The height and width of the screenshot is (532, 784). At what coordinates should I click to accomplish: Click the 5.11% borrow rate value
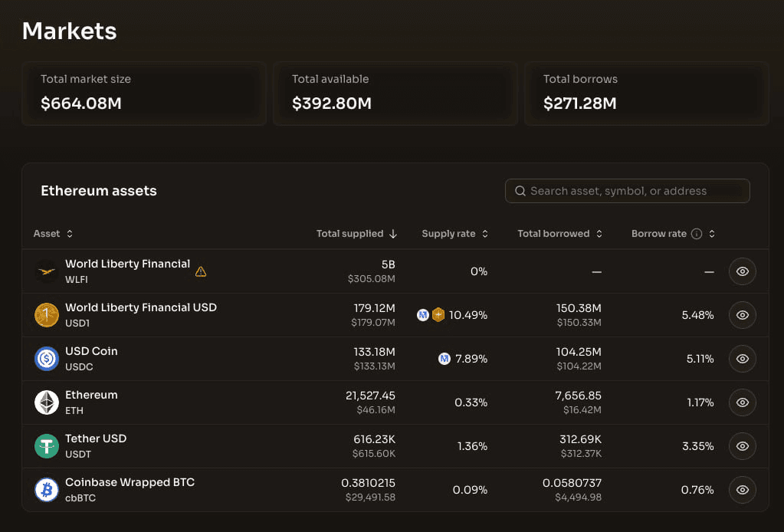(700, 359)
